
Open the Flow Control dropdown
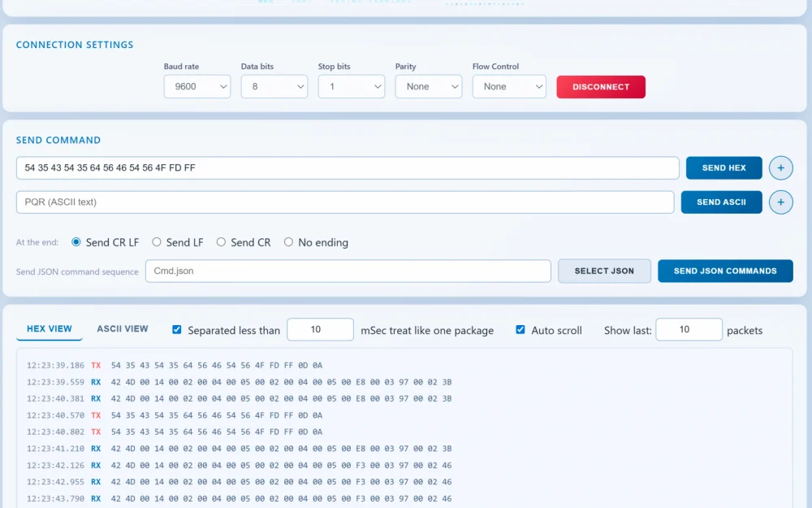coord(509,87)
